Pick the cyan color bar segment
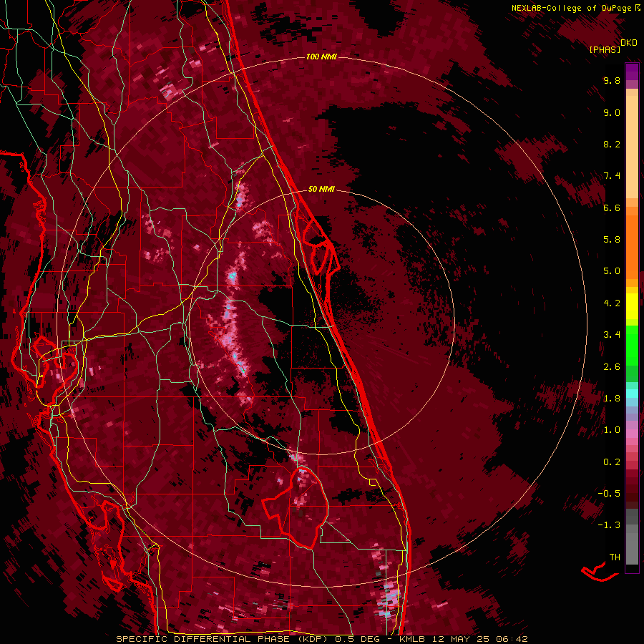644x644 pixels. (632, 394)
